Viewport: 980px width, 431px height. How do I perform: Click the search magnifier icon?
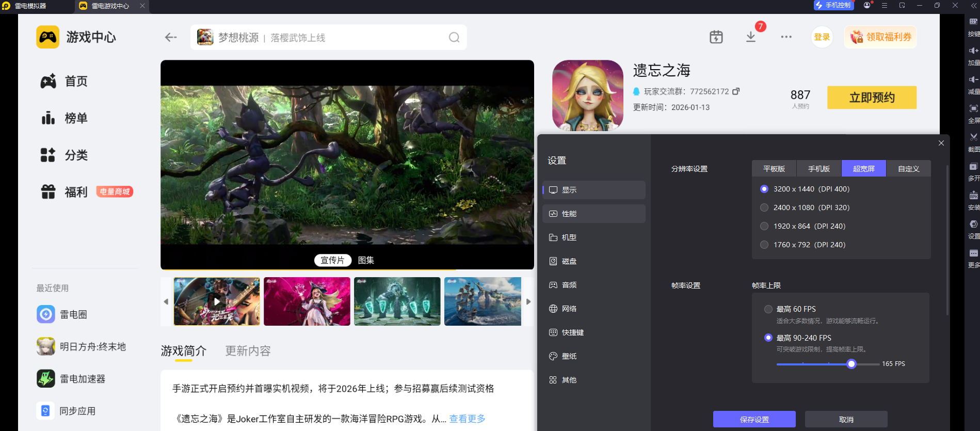pos(454,37)
